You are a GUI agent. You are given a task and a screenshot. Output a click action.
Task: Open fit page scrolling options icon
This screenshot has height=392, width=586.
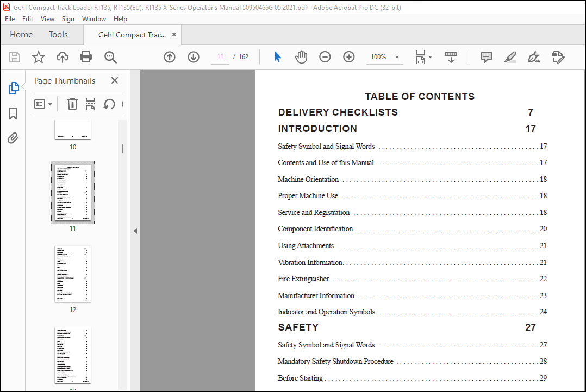point(420,57)
